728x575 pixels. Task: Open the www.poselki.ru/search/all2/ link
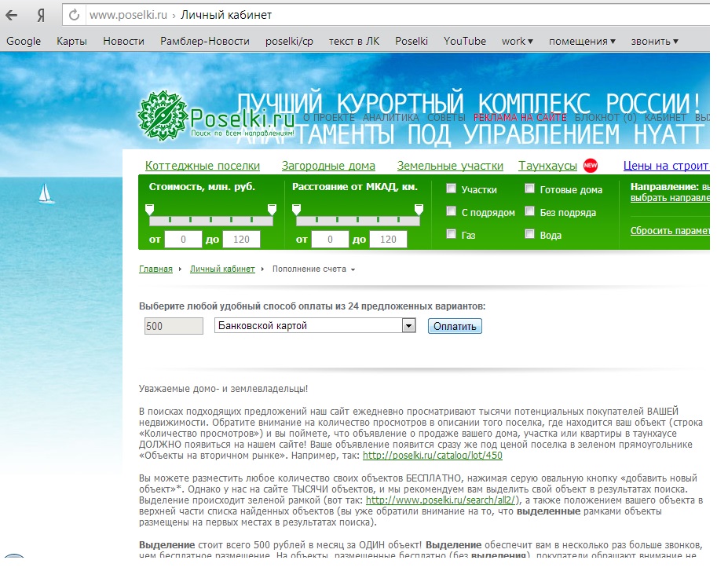pyautogui.click(x=441, y=500)
